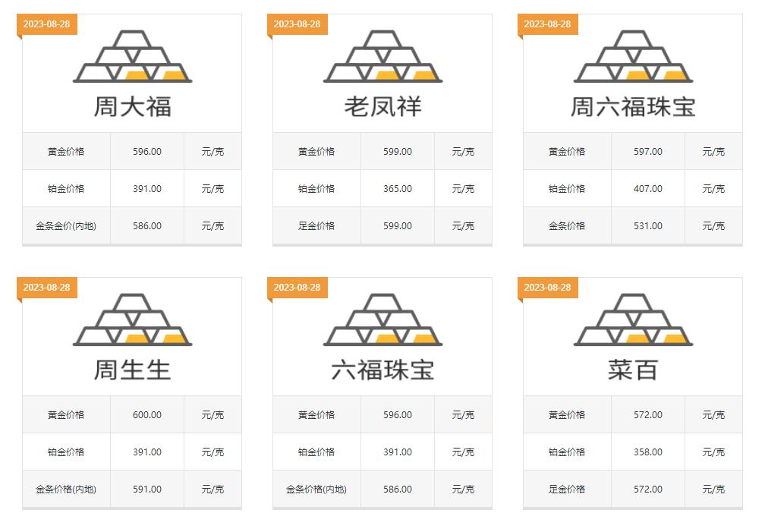Click the gold bars icon above 老凤祥
Viewport: 765px width, 532px height.
(382, 56)
